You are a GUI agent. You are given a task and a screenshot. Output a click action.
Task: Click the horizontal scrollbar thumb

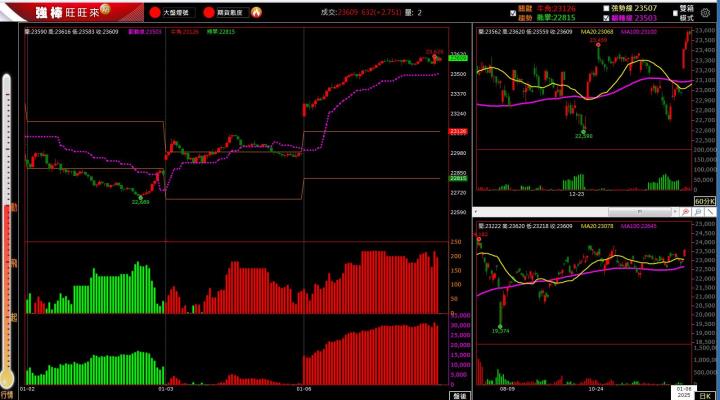click(639, 212)
